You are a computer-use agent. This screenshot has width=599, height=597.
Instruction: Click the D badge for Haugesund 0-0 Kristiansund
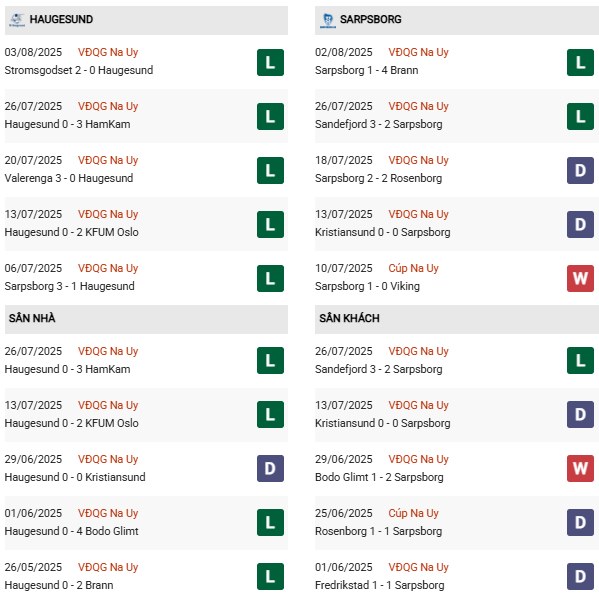coord(270,468)
